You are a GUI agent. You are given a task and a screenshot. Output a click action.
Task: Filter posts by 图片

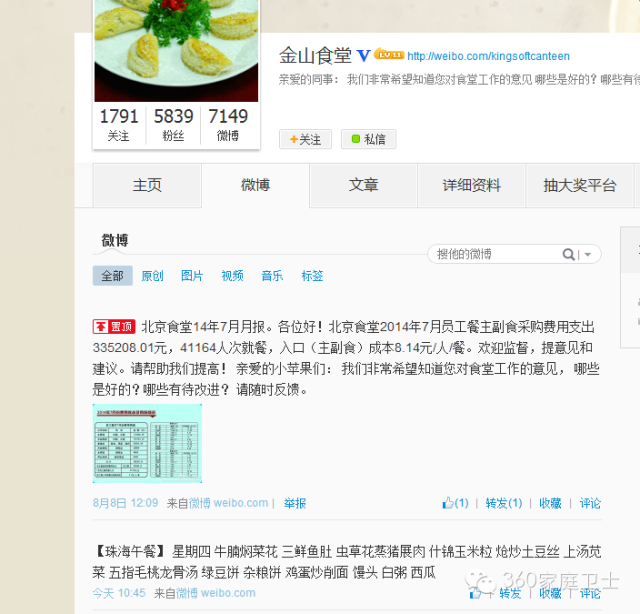[x=192, y=276]
